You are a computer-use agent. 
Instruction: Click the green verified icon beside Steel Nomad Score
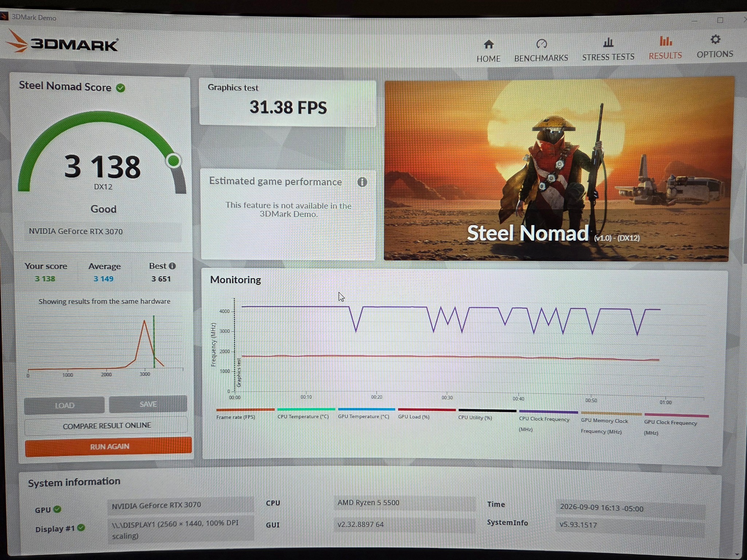click(120, 88)
